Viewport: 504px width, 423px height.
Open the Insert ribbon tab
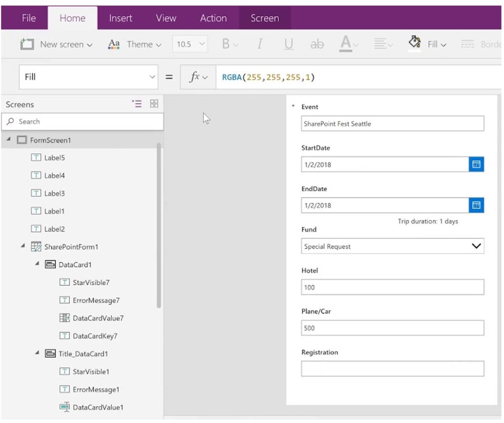coord(121,18)
